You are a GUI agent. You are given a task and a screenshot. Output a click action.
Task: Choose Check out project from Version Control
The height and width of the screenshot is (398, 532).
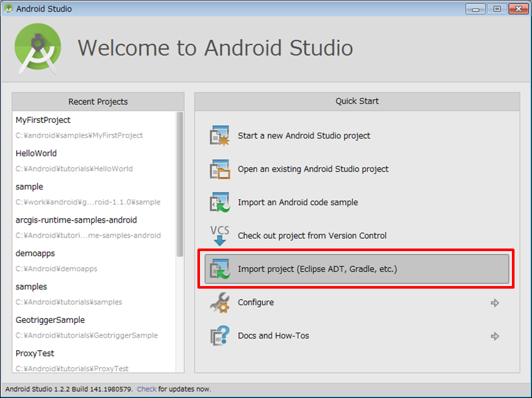[312, 236]
